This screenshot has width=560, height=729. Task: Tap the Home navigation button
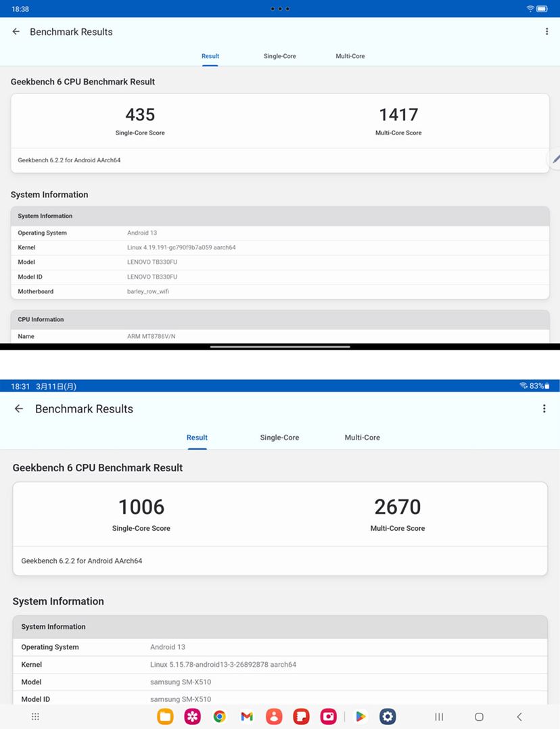click(479, 716)
